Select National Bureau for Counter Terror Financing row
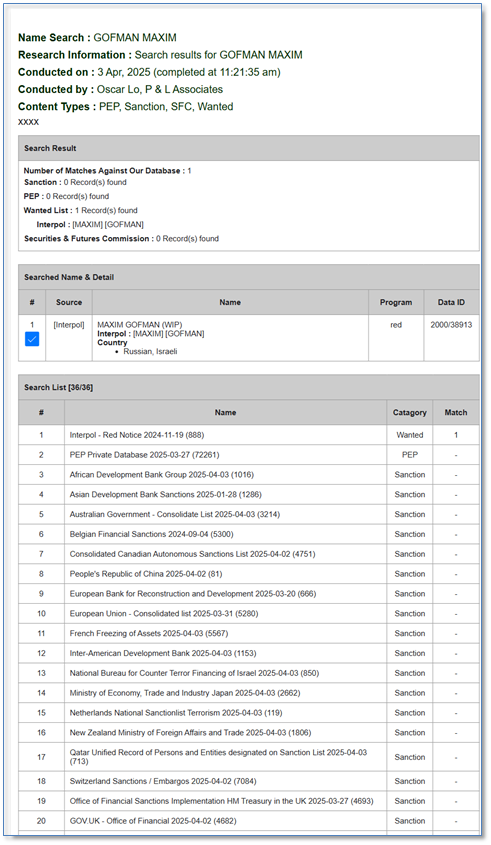Screen dimensions: 491x845 [248, 673]
